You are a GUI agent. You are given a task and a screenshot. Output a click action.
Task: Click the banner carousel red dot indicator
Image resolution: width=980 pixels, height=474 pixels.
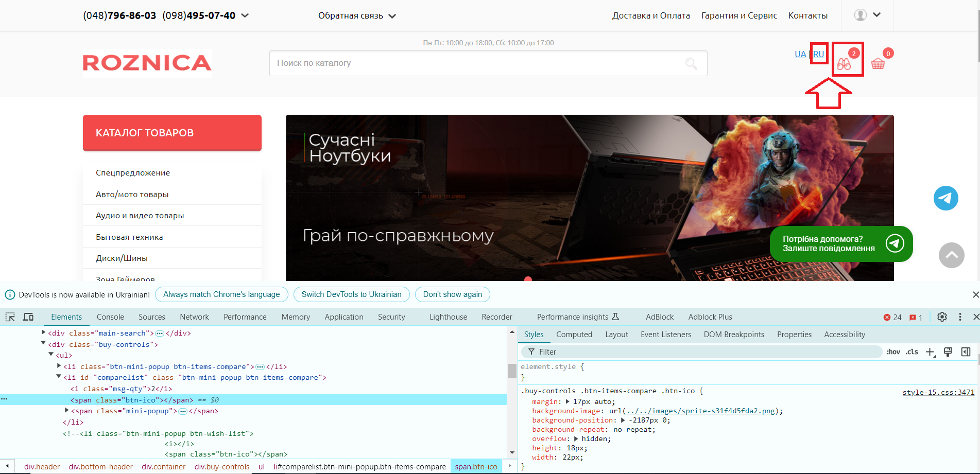[528, 279]
